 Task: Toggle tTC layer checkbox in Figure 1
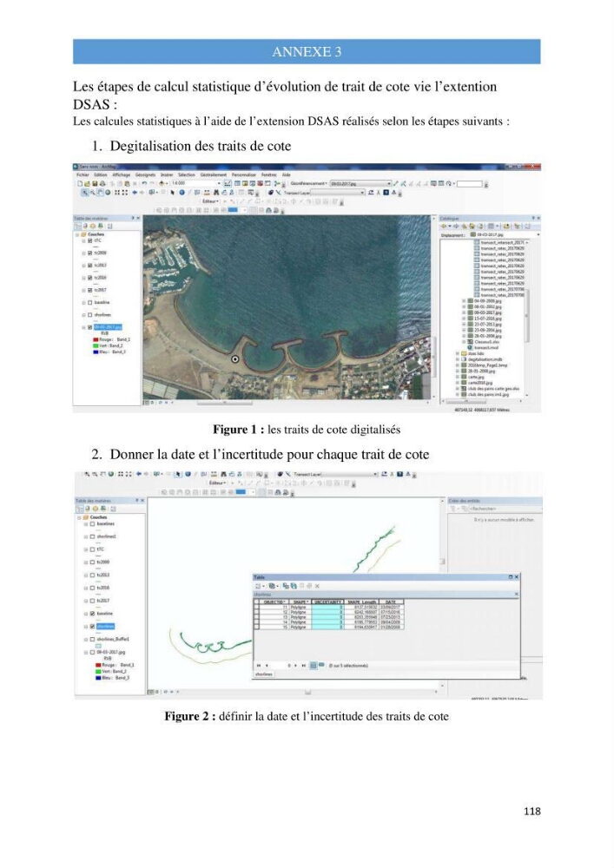pyautogui.click(x=89, y=240)
